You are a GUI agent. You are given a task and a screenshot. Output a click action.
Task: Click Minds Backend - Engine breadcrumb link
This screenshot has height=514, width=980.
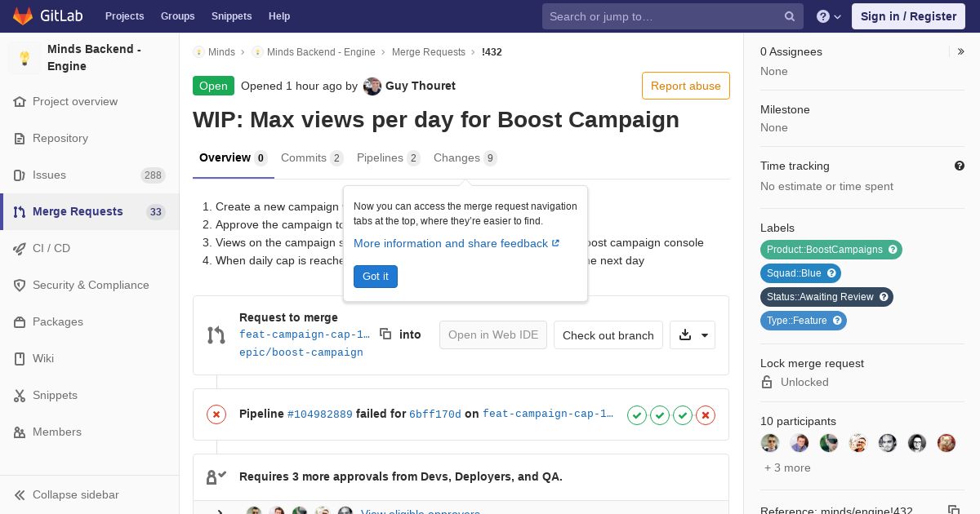[x=321, y=52]
